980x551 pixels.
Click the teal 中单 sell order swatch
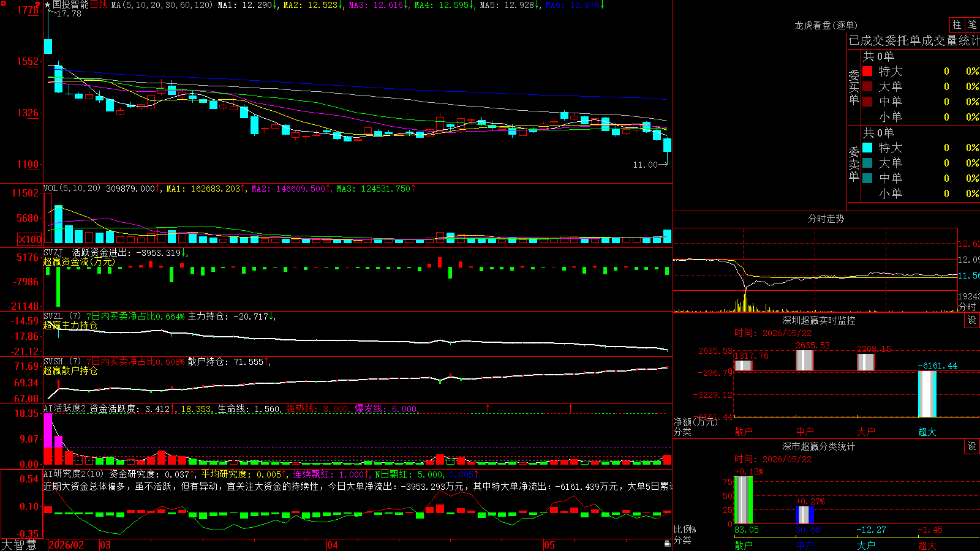[x=867, y=178]
